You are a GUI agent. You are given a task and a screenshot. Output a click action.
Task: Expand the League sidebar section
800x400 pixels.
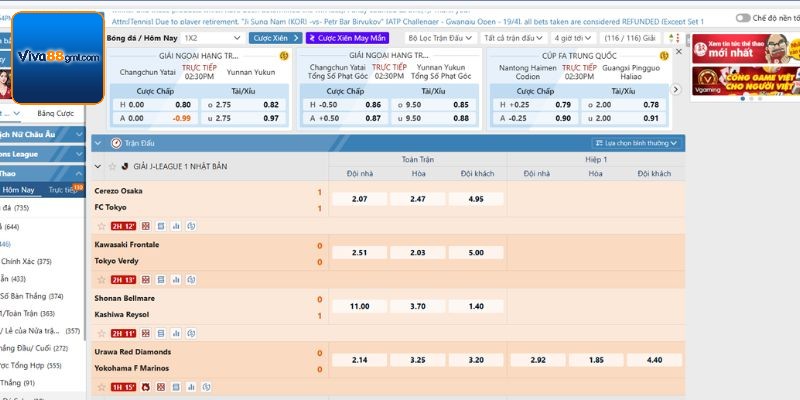point(42,154)
